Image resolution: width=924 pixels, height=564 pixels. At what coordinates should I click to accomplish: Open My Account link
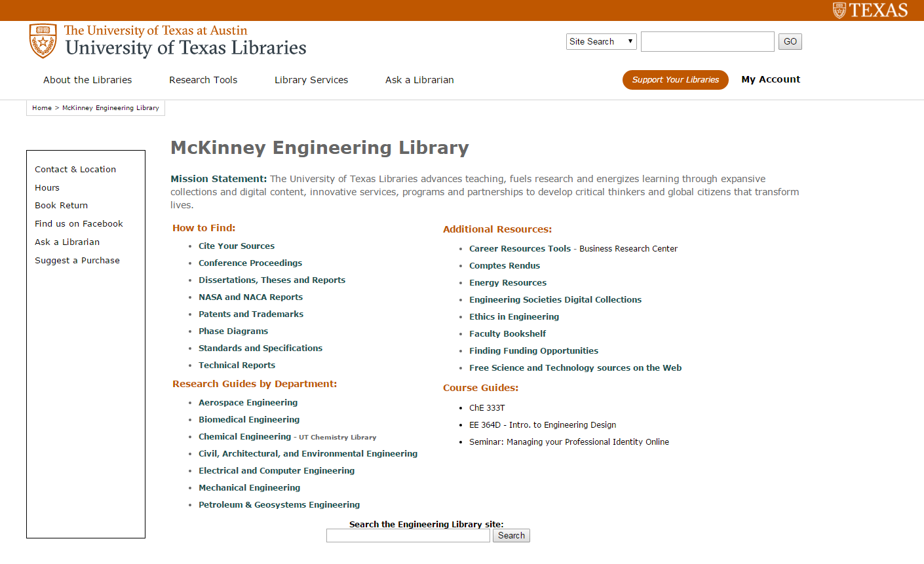771,79
